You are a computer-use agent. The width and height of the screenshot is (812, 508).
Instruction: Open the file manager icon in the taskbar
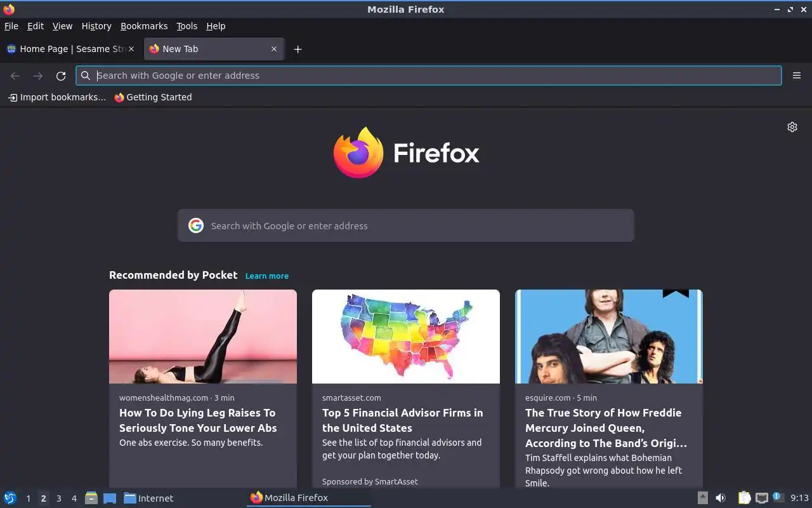(x=91, y=498)
